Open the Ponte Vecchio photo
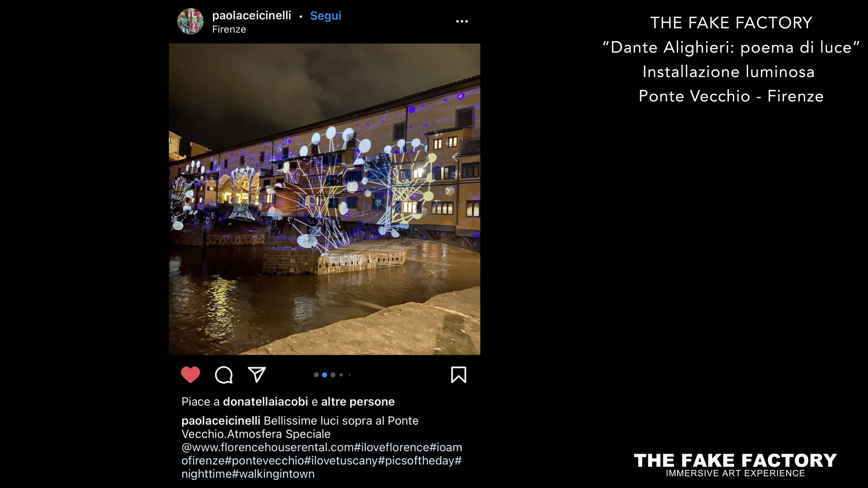 324,199
